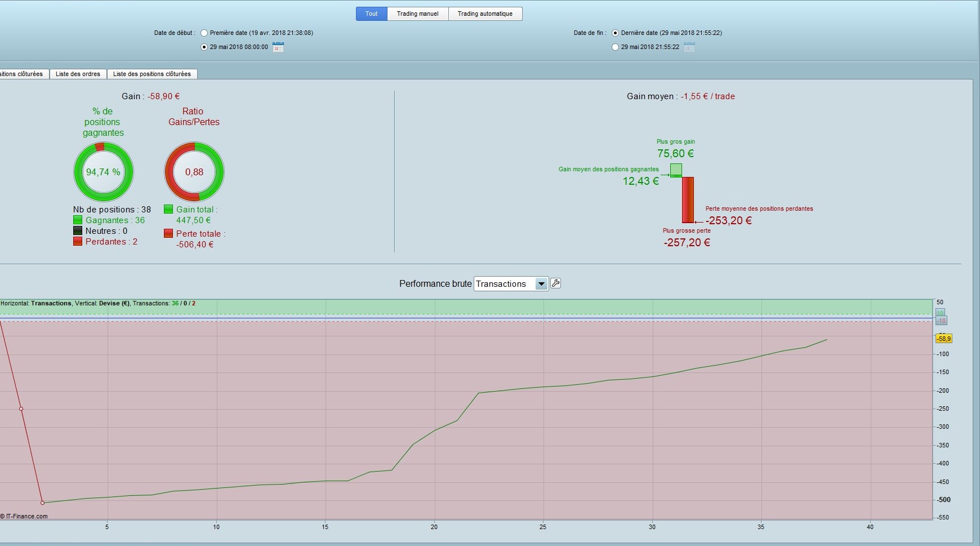The height and width of the screenshot is (546, 980).
Task: Click the 'Nb de positions : 38' text
Action: click(112, 210)
